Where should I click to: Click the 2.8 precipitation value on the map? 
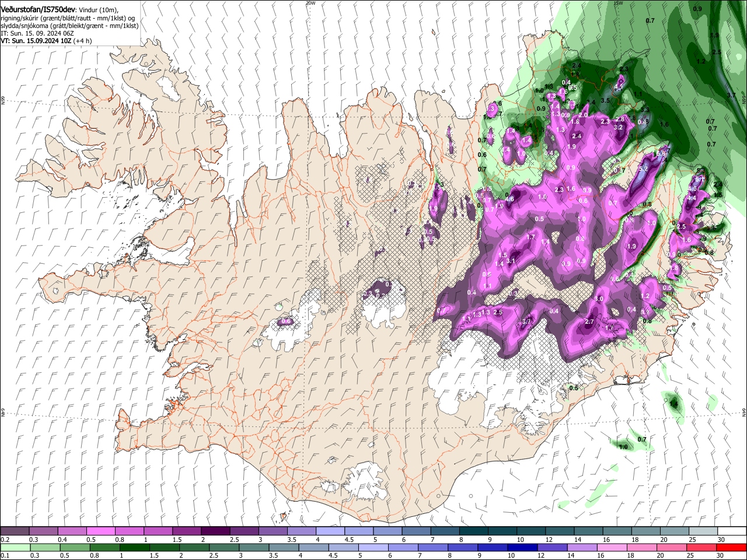(x=620, y=119)
